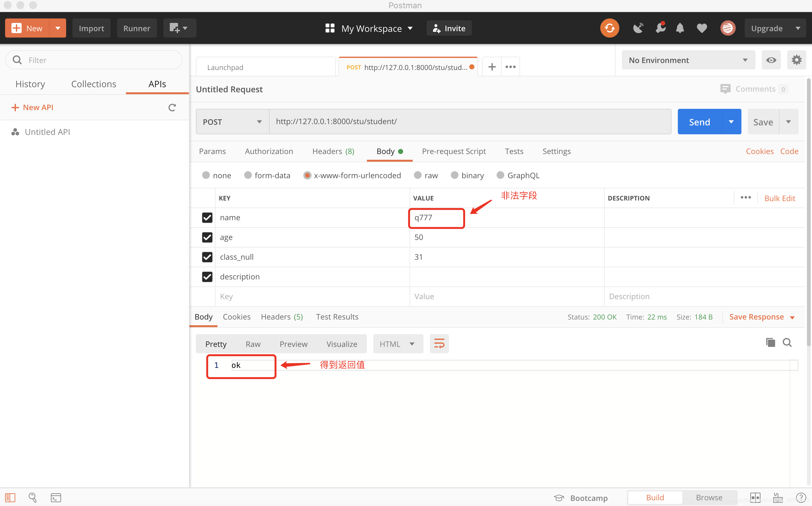The image size is (812, 506).
Task: Expand the Send options arrow
Action: (731, 122)
